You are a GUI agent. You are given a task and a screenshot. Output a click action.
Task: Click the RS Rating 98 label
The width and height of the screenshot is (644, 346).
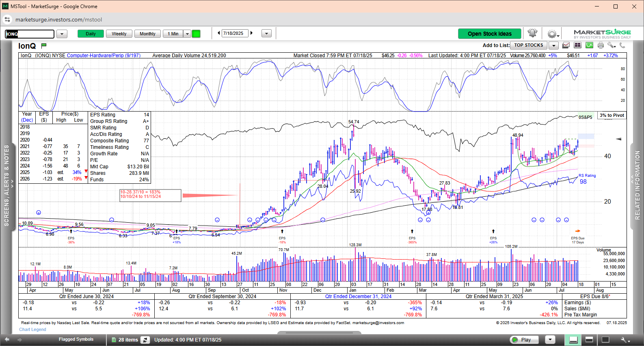[x=587, y=179]
